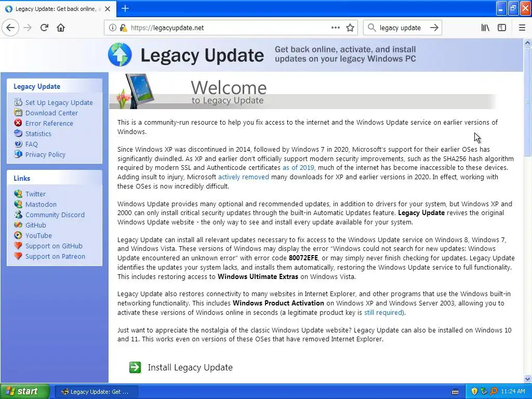The image size is (532, 399).
Task: Open the Library bookshelf icon
Action: coord(485,28)
